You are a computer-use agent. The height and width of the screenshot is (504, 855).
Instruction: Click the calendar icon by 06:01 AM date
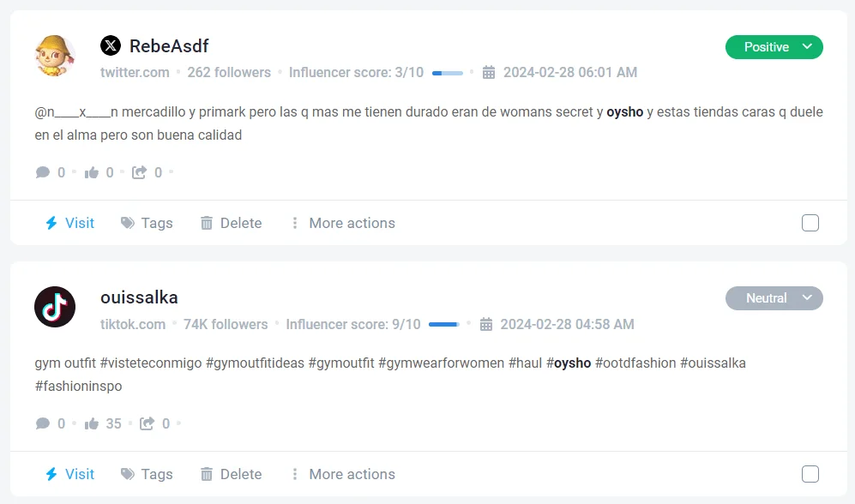pyautogui.click(x=489, y=73)
